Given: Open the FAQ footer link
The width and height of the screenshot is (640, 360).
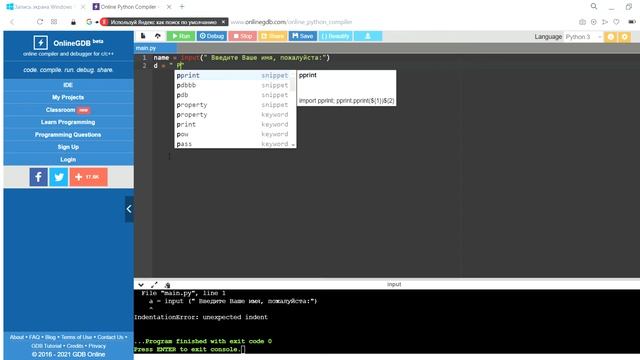Looking at the screenshot, I should click(34, 337).
